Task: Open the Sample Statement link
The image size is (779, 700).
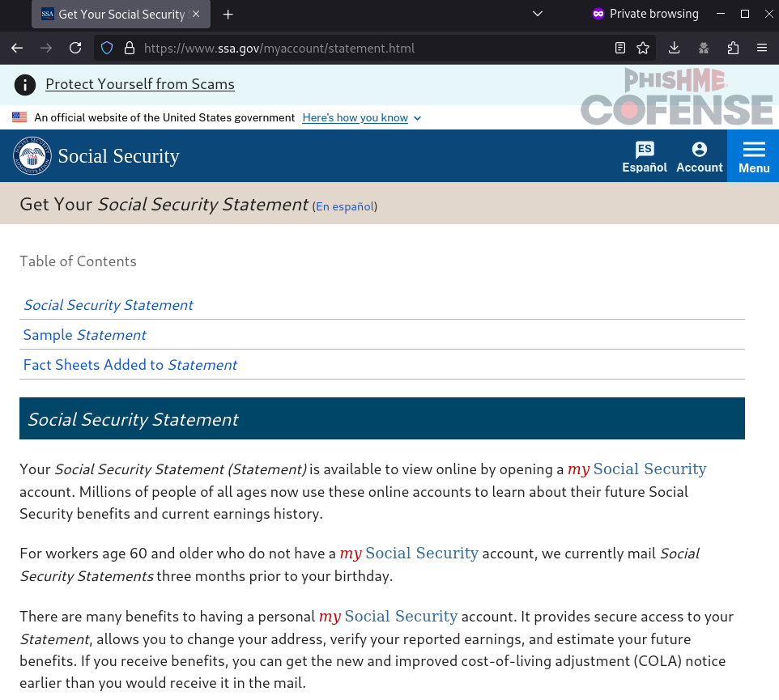Action: (85, 334)
